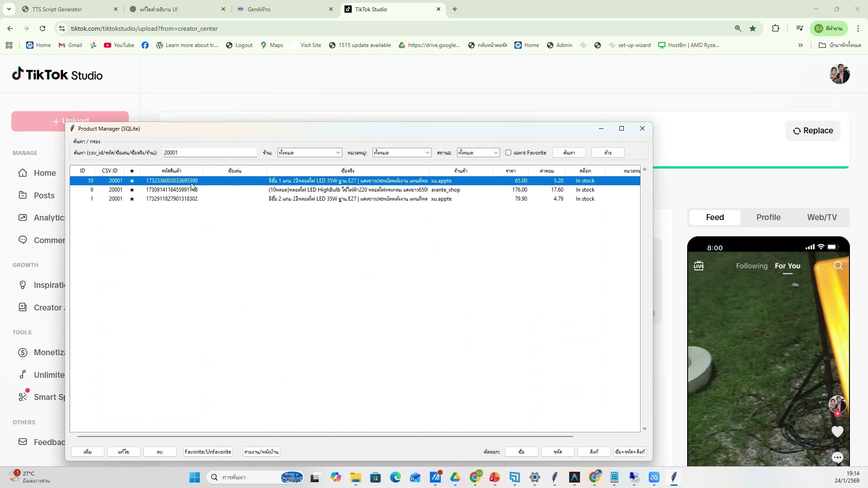Image resolution: width=868 pixels, height=488 pixels.
Task: Click the Favorite/Unfavorite button
Action: [208, 452]
